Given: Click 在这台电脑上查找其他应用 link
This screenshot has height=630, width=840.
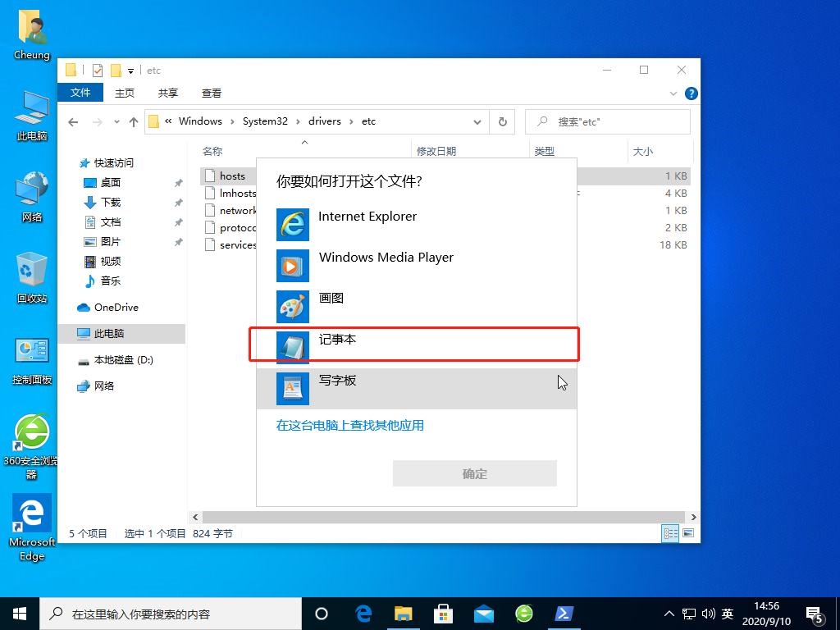Looking at the screenshot, I should (x=350, y=425).
